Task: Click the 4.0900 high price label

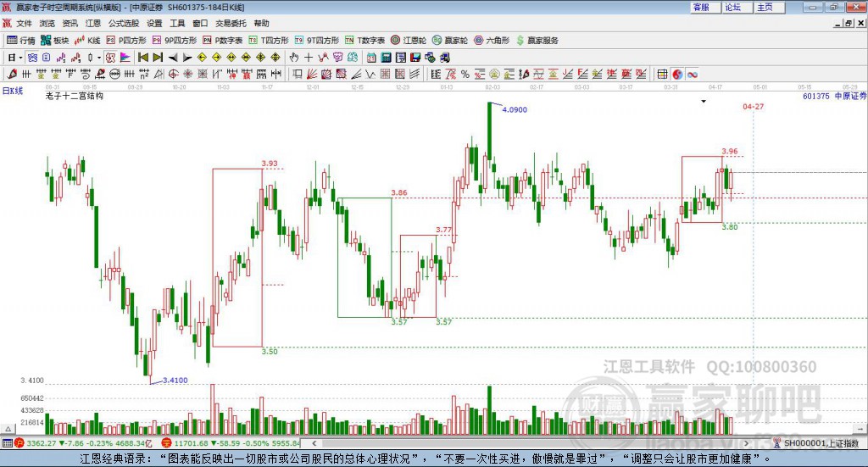Action: coord(515,109)
